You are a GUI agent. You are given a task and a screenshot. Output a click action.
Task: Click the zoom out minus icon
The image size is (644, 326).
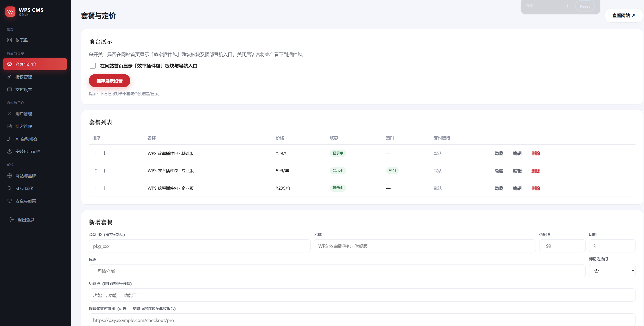558,6
